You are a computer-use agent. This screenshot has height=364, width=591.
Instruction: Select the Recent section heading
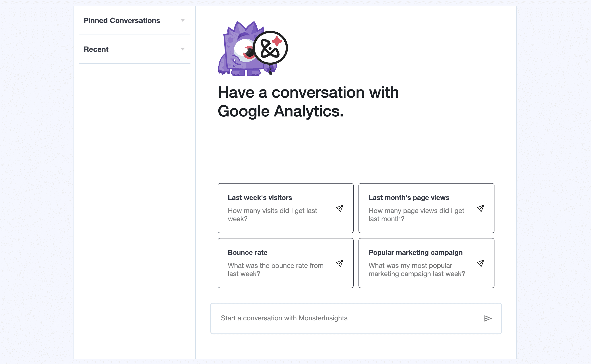[x=96, y=49]
